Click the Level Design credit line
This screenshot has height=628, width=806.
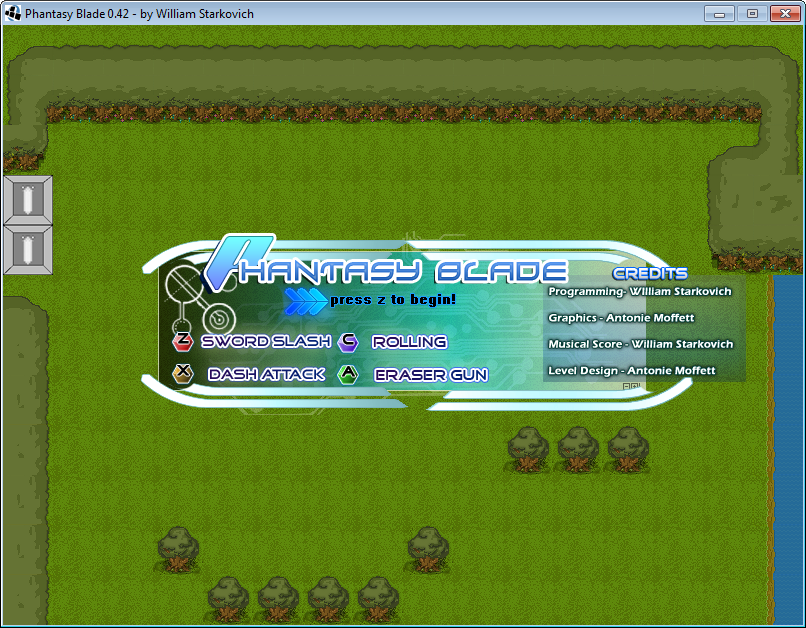pos(632,370)
